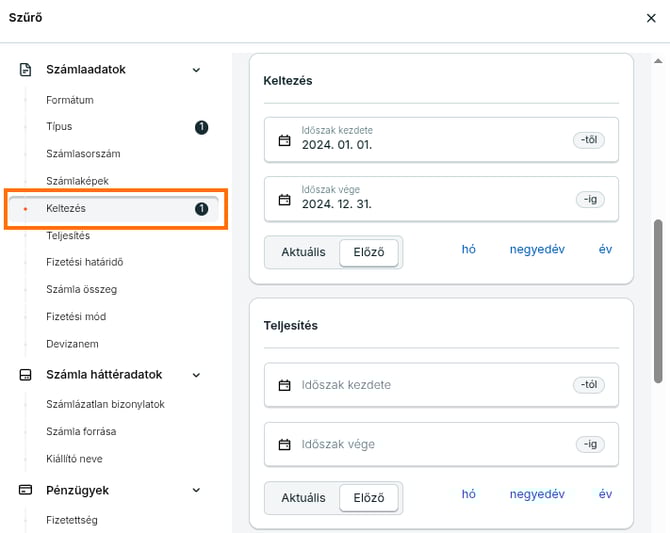670x533 pixels.
Task: Click the vertical scrollbar of the filter panel
Action: pos(657,300)
